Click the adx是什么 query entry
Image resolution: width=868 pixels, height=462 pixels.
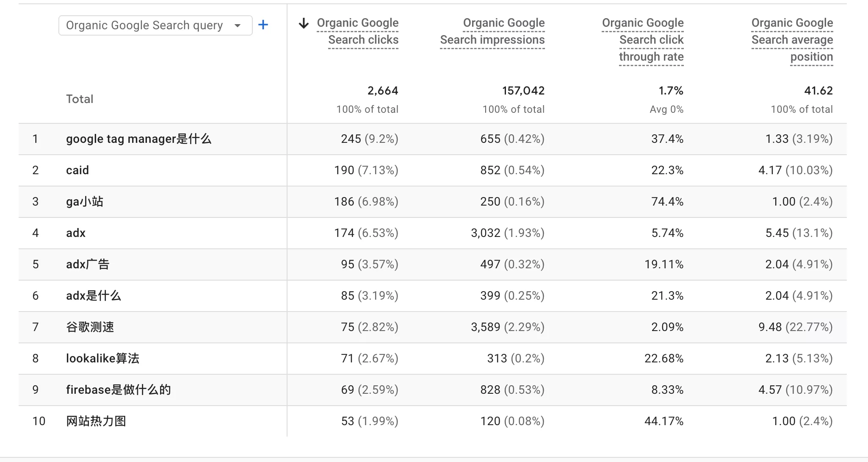(93, 295)
